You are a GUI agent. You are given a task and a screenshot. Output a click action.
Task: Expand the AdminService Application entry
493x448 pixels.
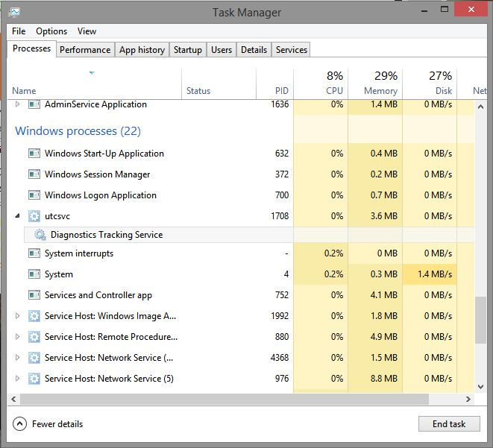pyautogui.click(x=18, y=104)
